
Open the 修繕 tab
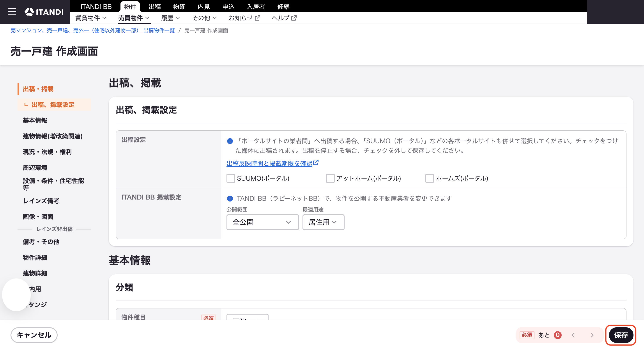(x=283, y=7)
